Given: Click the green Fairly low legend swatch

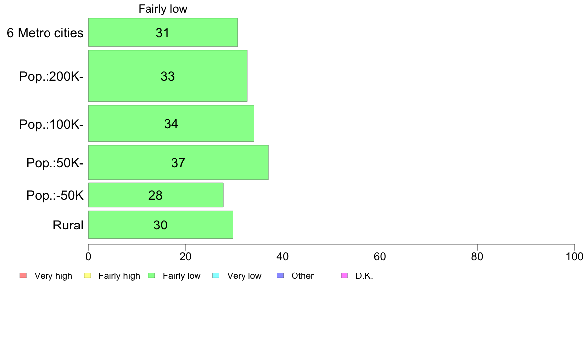Looking at the screenshot, I should click(x=152, y=275).
